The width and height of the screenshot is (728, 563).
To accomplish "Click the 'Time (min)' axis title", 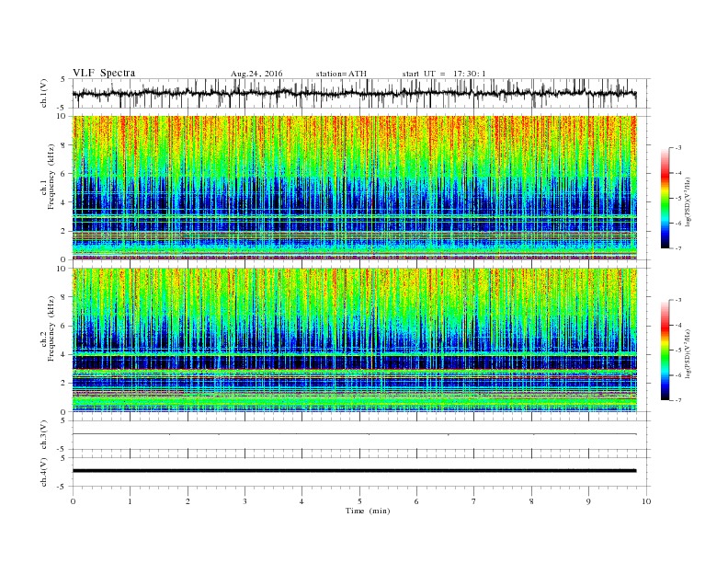I will pyautogui.click(x=368, y=511).
